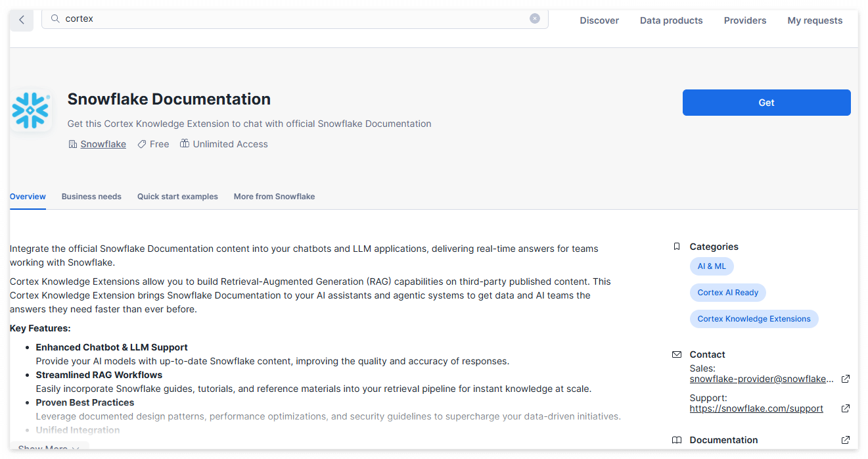
Task: Select the Overview tab
Action: (x=28, y=197)
